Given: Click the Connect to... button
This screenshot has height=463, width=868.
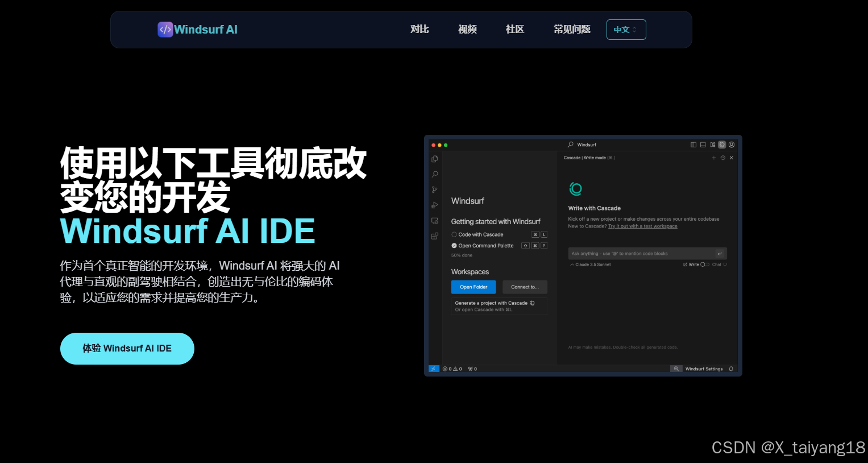Looking at the screenshot, I should tap(525, 287).
